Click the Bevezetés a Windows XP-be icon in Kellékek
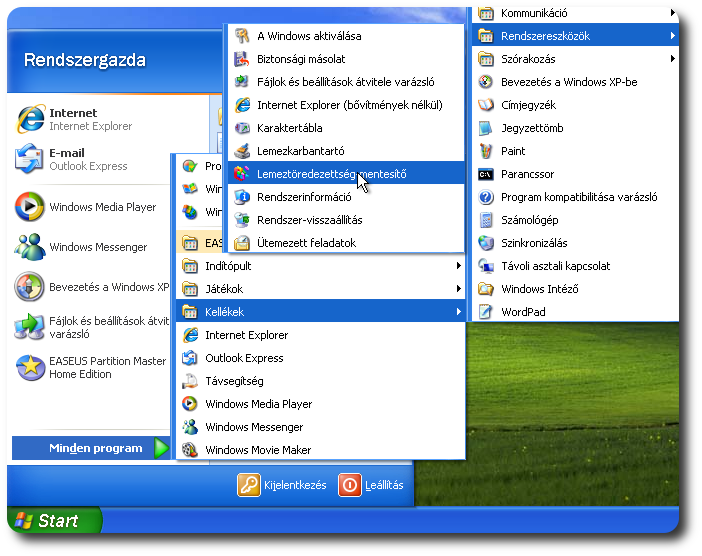Screen dimensions: 702x556 (486, 82)
